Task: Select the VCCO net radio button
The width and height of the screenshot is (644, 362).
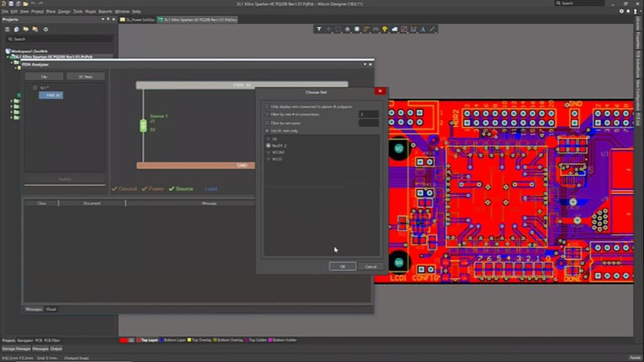Action: point(268,159)
